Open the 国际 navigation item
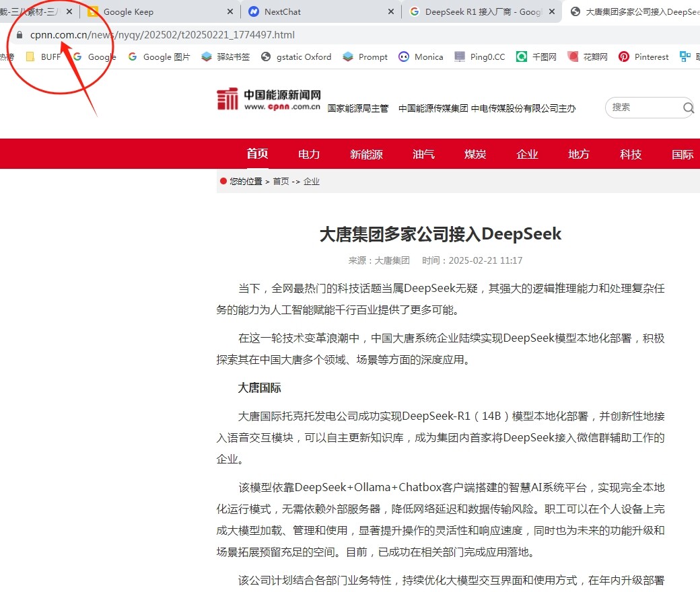This screenshot has height=592, width=700. coord(682,154)
